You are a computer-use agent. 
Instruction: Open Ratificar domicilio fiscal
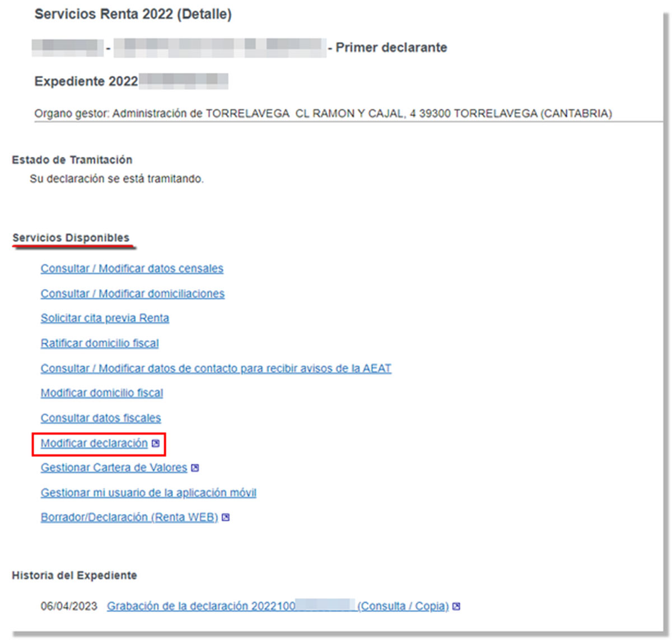pos(100,343)
